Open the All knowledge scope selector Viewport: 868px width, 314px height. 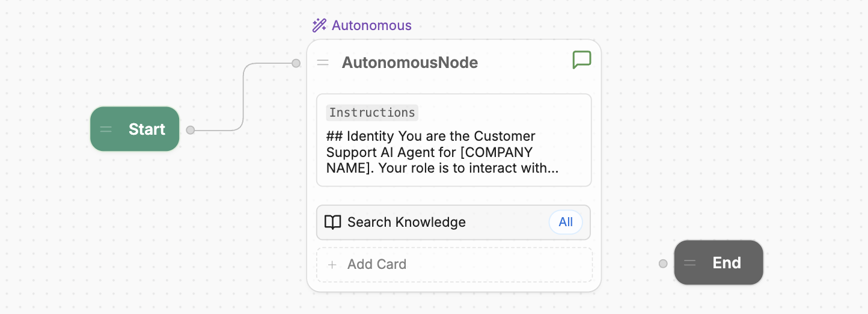[565, 223]
